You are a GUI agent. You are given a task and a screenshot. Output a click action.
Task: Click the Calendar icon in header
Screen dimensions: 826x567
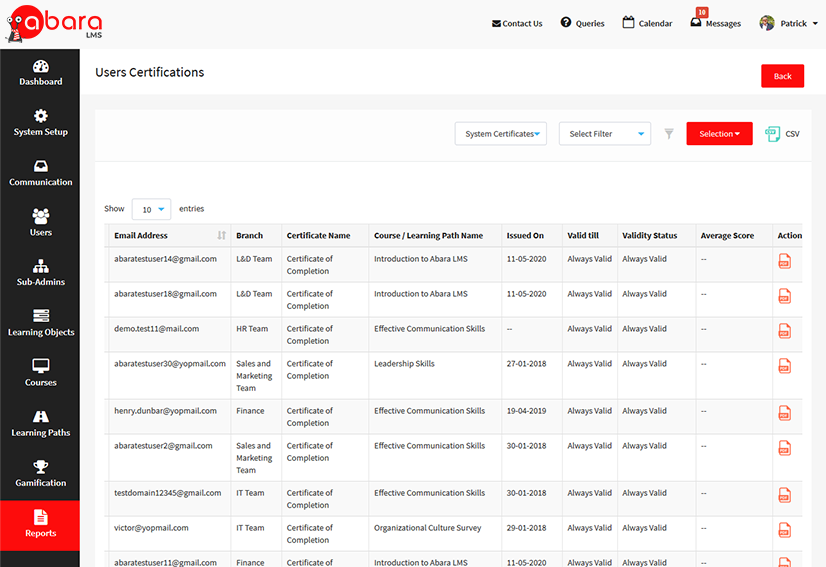tap(628, 22)
